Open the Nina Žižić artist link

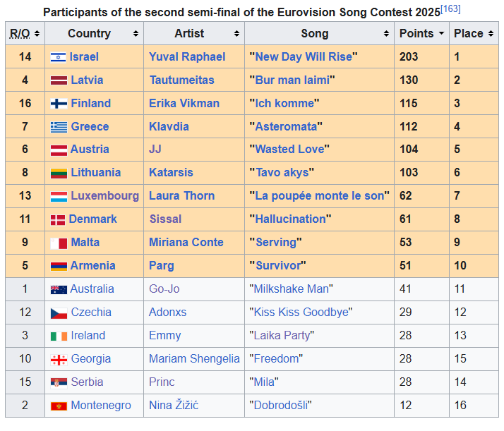[x=174, y=405]
